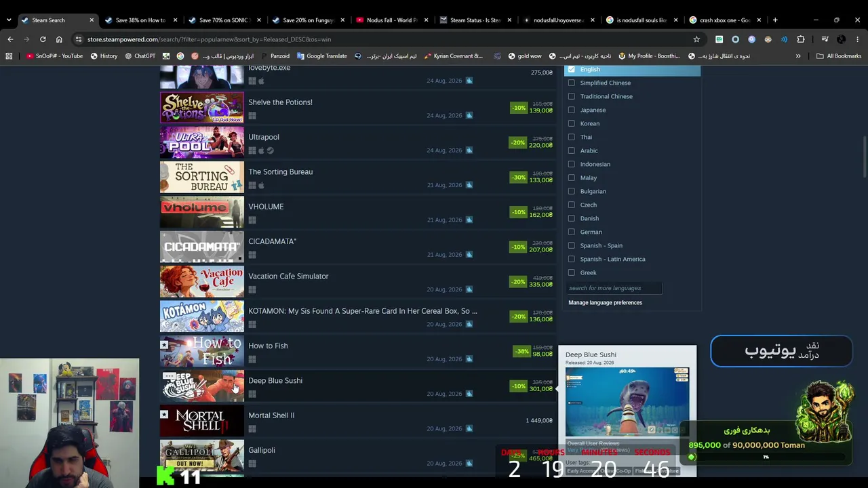Image resolution: width=868 pixels, height=488 pixels.
Task: Click the positive review thumb icon for Ultrapool
Action: (x=469, y=150)
